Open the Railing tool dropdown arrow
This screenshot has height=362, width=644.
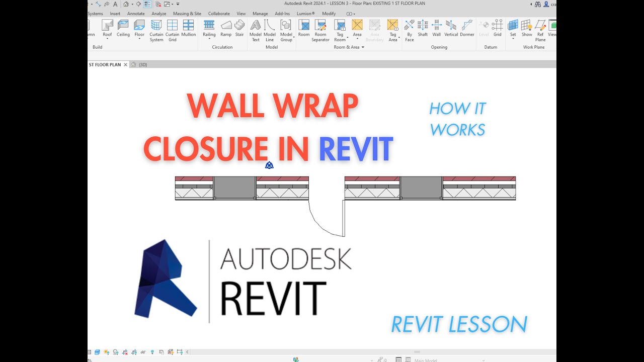point(209,39)
